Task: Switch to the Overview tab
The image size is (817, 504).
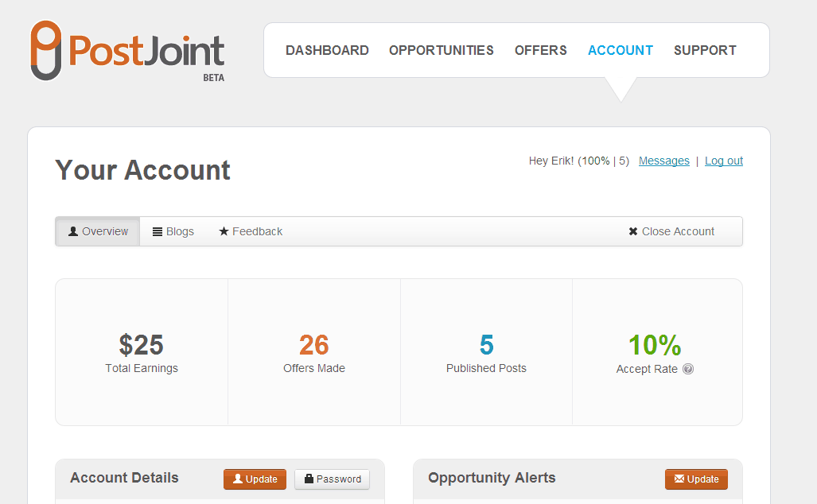Action: tap(98, 231)
